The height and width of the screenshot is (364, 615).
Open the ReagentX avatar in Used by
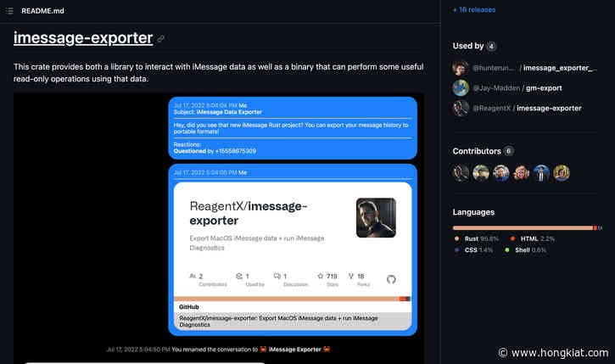coord(461,109)
